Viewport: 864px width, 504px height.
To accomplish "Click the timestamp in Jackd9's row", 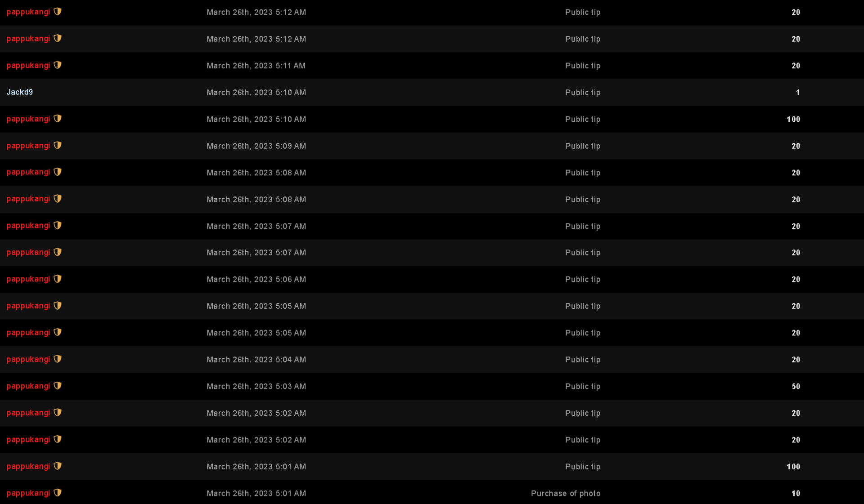I will point(256,93).
